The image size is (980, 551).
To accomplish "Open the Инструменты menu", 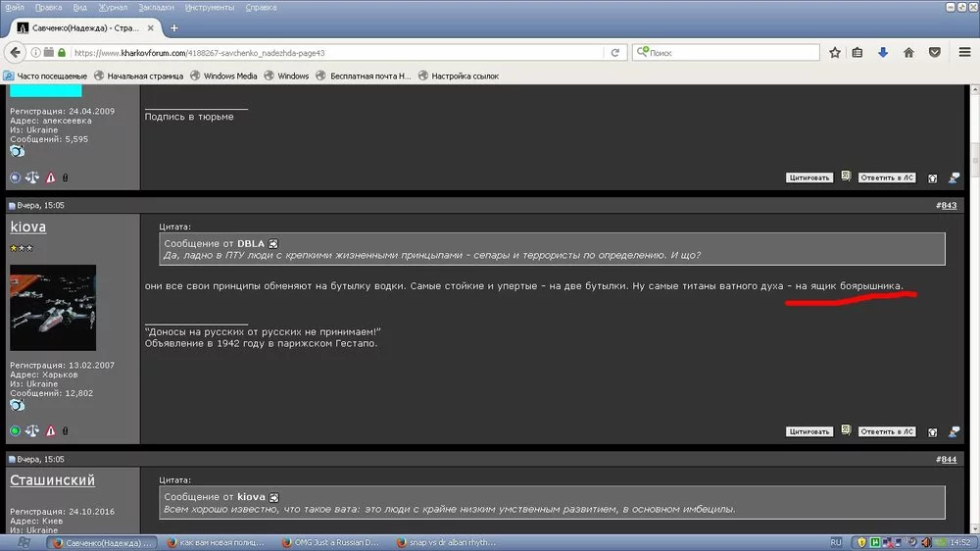I will pyautogui.click(x=210, y=8).
